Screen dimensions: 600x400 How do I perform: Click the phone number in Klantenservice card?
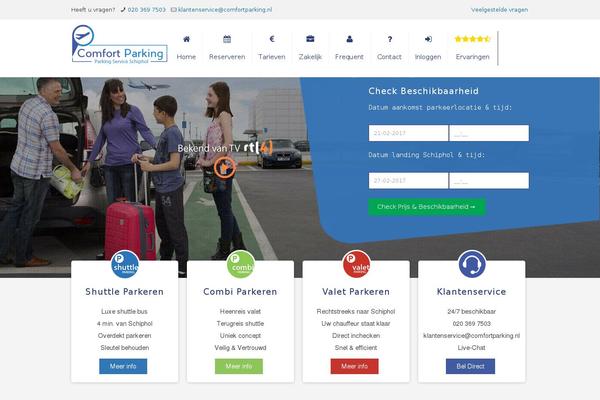coord(471,323)
